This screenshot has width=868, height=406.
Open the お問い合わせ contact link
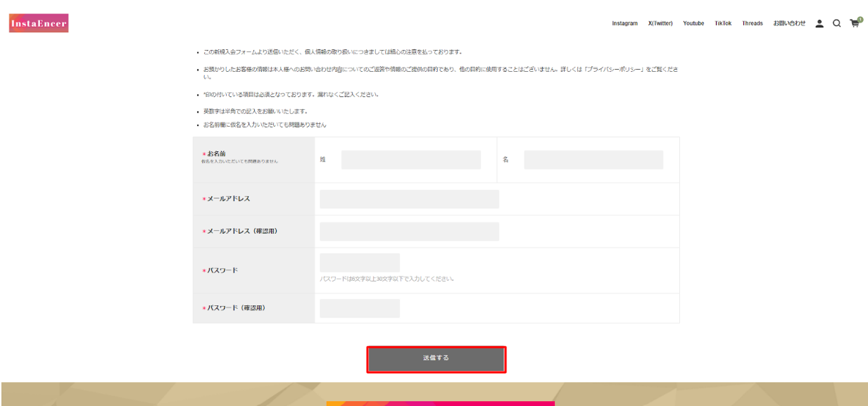coord(789,23)
